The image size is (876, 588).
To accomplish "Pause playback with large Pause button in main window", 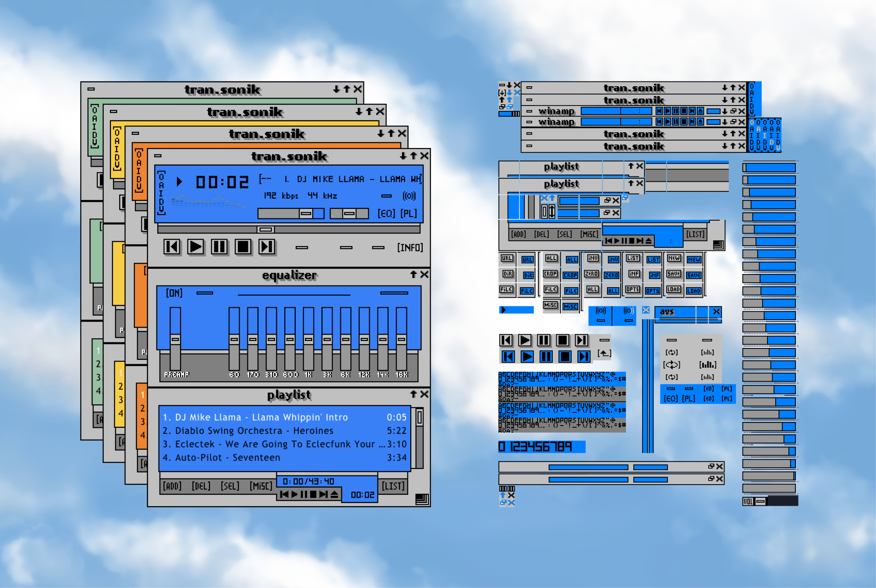I will click(x=219, y=247).
